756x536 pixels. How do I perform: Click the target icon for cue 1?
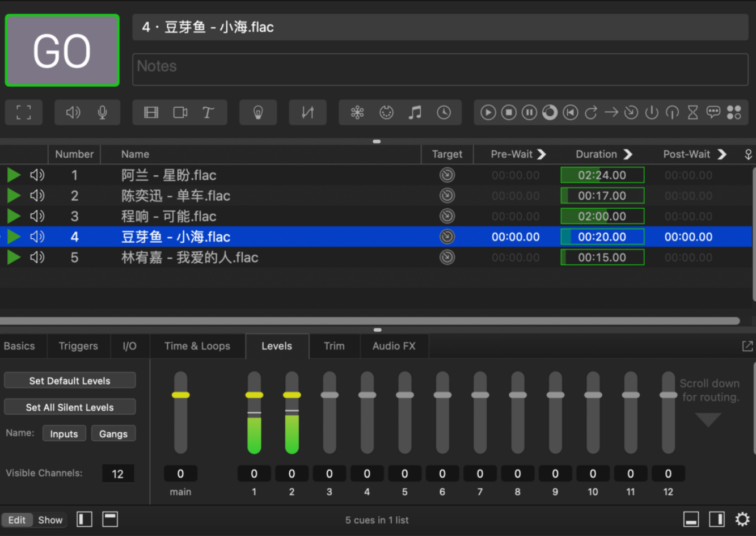[447, 175]
